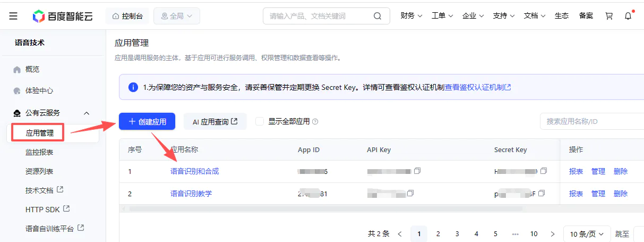Open the 控制台 console button
This screenshot has height=242, width=644.
pyautogui.click(x=127, y=16)
